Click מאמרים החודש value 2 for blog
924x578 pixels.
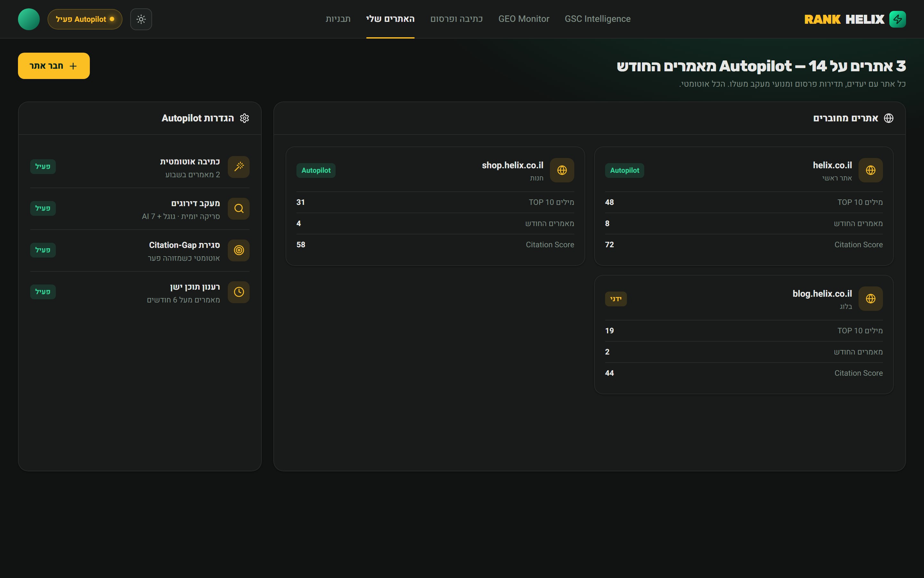pos(607,352)
